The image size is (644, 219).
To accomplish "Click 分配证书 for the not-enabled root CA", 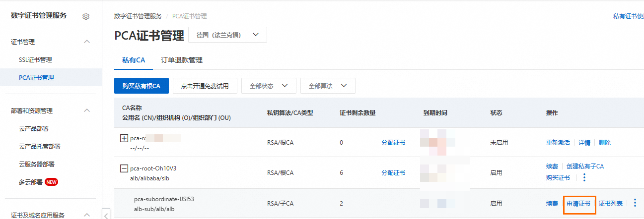I will coord(393,142).
